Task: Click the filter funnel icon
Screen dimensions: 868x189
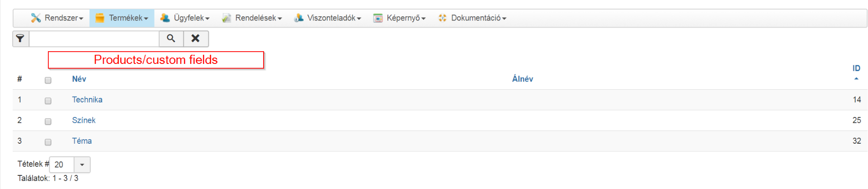Action: click(x=20, y=39)
